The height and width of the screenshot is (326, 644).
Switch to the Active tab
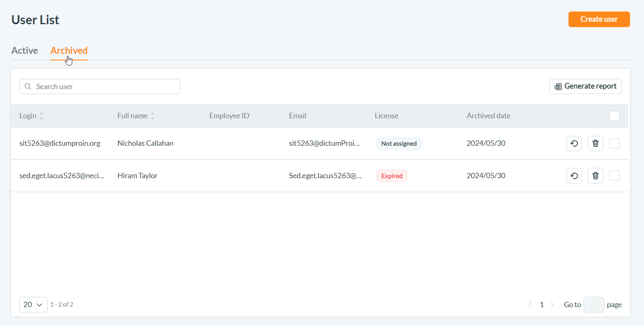click(25, 51)
